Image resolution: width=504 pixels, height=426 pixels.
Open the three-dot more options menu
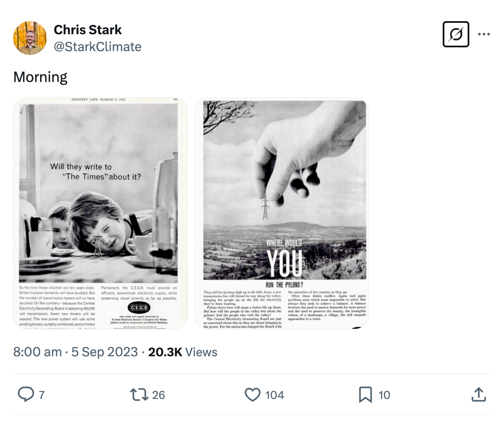484,34
